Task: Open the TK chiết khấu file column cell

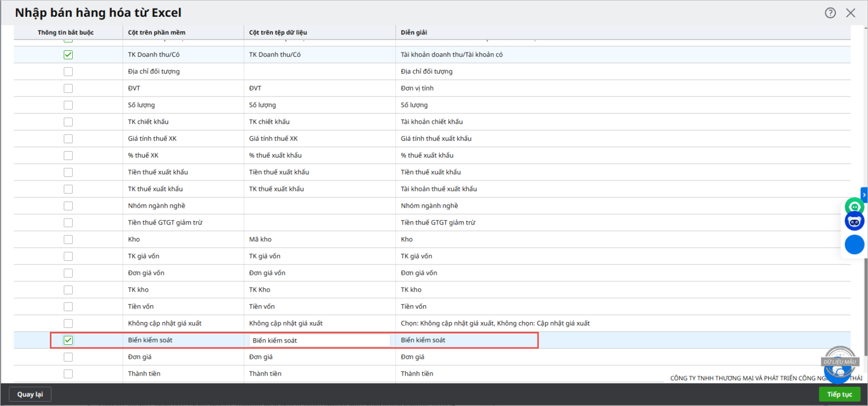Action: 319,122
